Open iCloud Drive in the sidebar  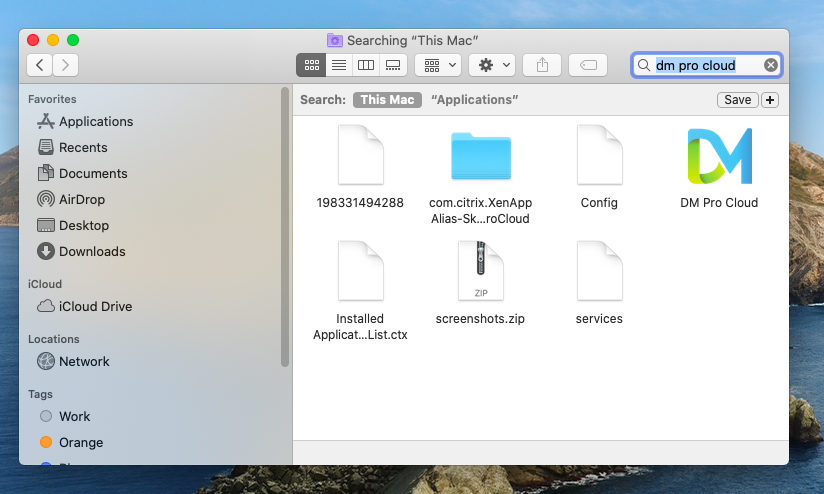[85, 306]
